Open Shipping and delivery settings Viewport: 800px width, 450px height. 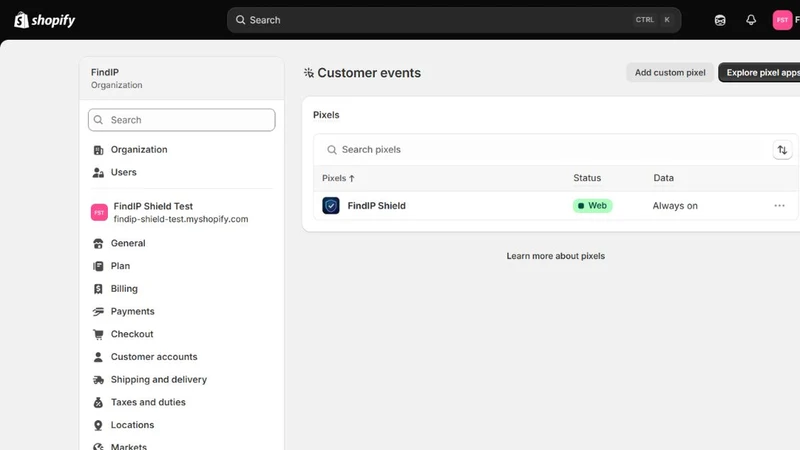pyautogui.click(x=159, y=380)
